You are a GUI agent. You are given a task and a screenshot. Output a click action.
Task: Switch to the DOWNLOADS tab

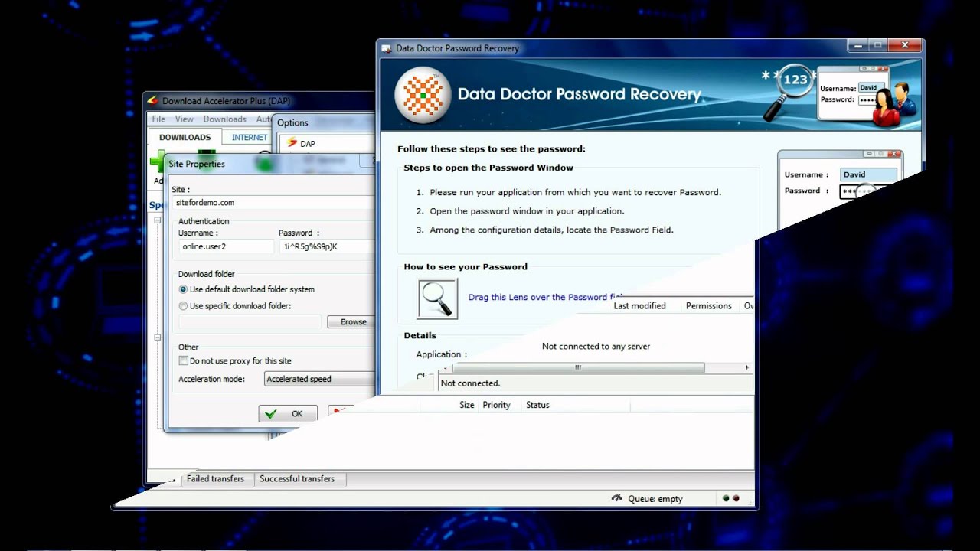coord(185,138)
